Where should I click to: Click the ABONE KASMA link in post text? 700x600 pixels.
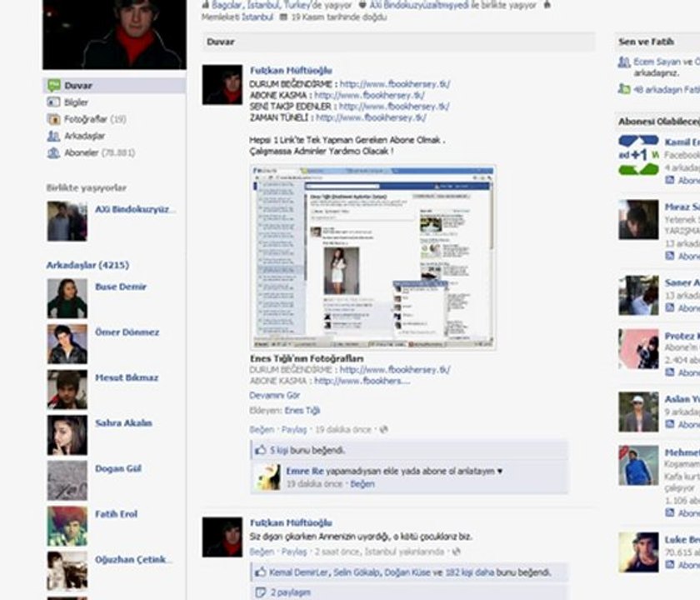369,95
